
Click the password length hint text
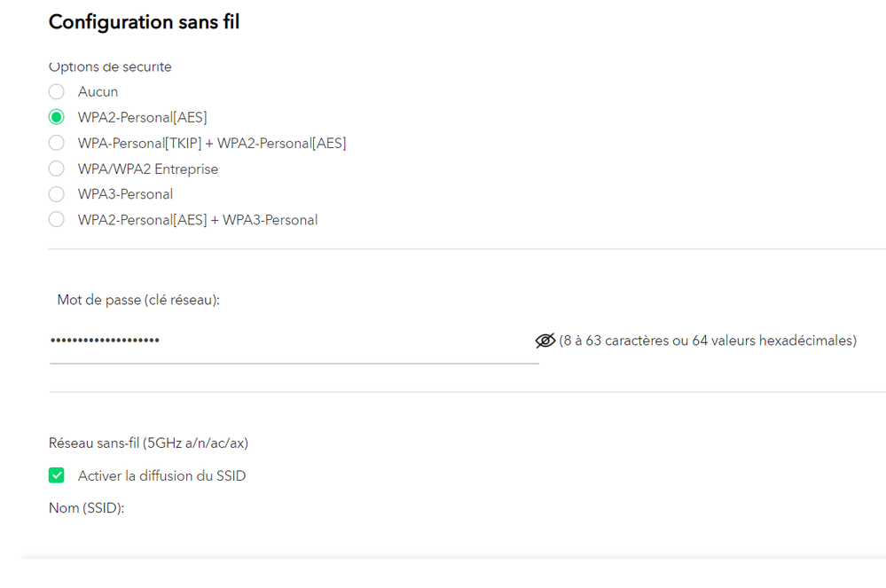pyautogui.click(x=708, y=341)
